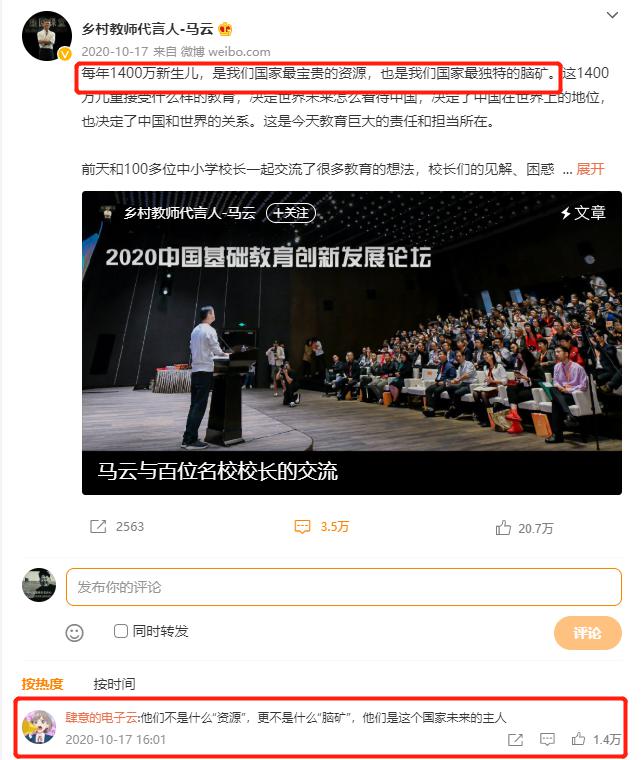Click the repost icon showing 2563
The image size is (642, 760).
click(x=98, y=526)
